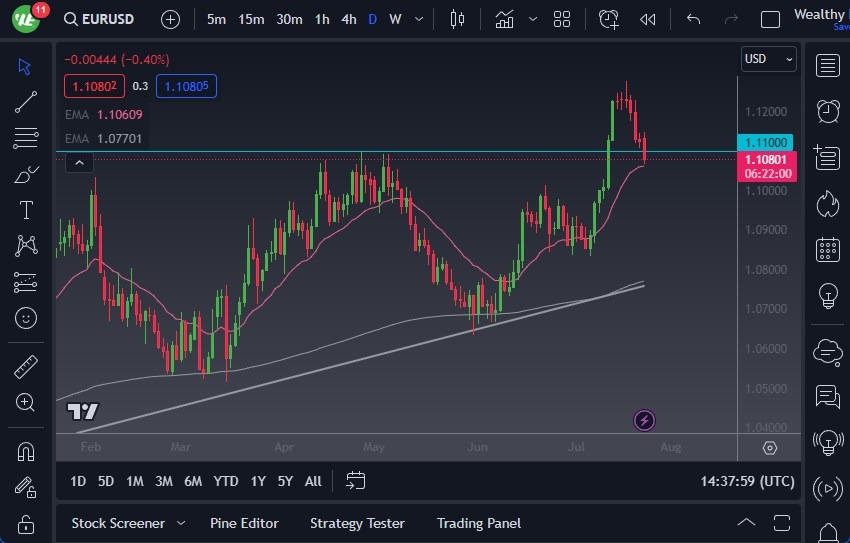The image size is (850, 543).
Task: Toggle magnet mode for drawings
Action: pos(26,451)
